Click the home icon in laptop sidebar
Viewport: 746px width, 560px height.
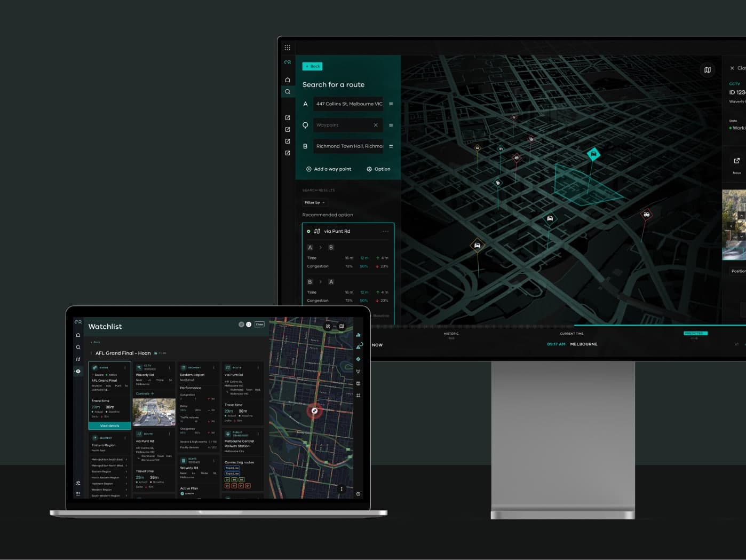pyautogui.click(x=78, y=335)
